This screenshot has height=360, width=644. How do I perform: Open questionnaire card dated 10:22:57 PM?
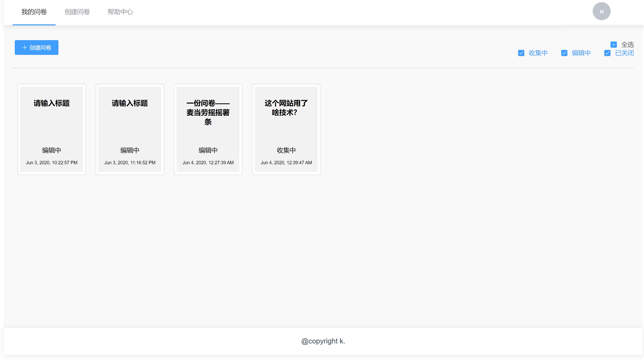[x=51, y=129]
